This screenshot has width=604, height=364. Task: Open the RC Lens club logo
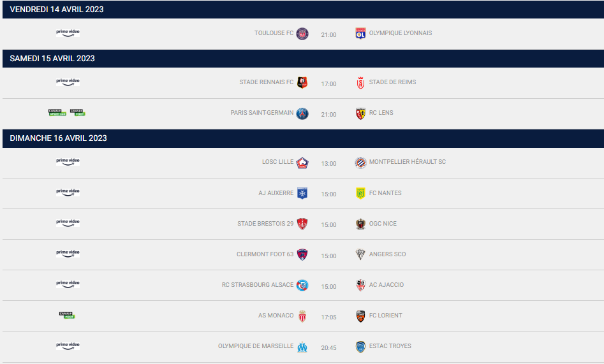coord(360,113)
